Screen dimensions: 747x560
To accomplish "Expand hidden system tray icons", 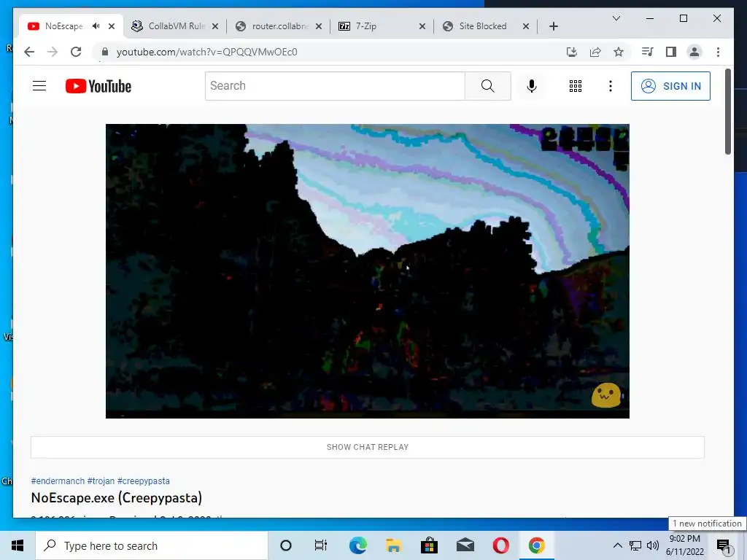I will click(x=617, y=545).
